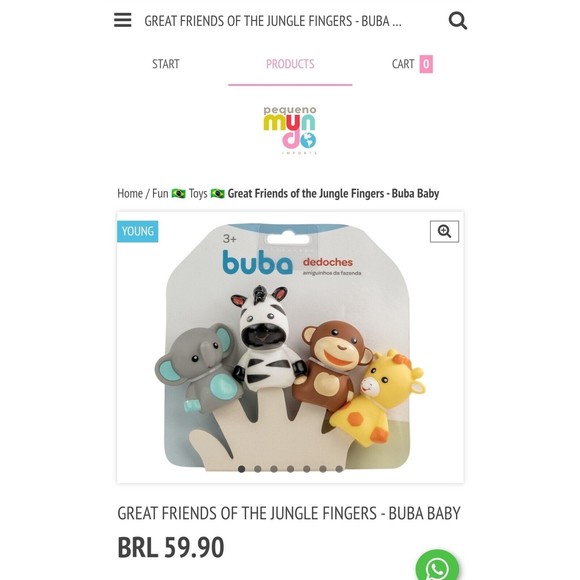Select the second carousel dot

258,469
